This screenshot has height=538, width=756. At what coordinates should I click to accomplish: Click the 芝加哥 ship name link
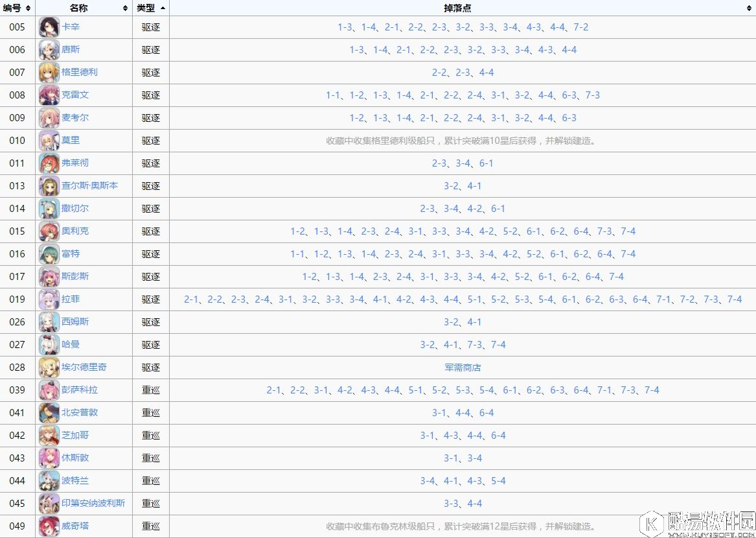75,436
